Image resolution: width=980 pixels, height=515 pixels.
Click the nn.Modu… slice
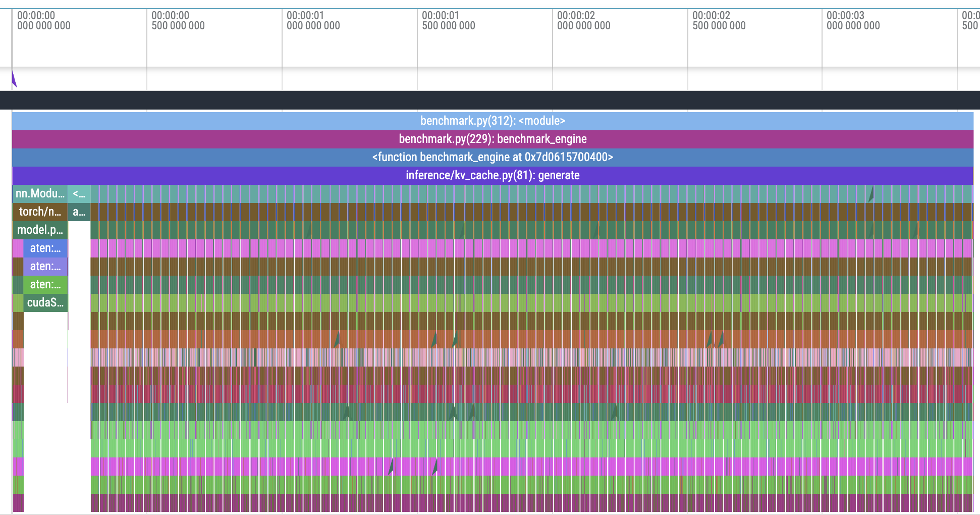tap(40, 194)
